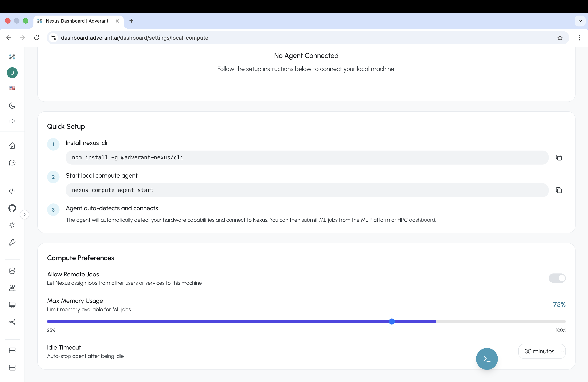
Task: Disable the Allow Remote Jobs toggle
Action: click(557, 278)
